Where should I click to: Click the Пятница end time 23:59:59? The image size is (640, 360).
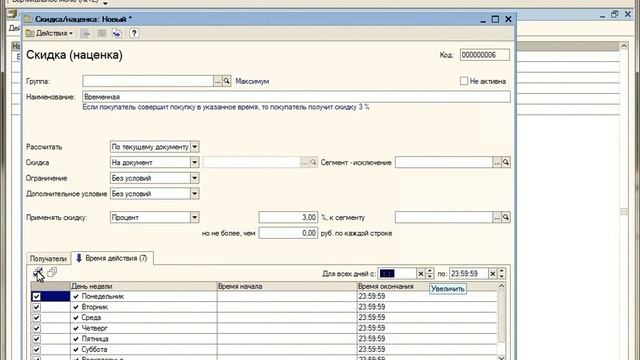click(427, 339)
